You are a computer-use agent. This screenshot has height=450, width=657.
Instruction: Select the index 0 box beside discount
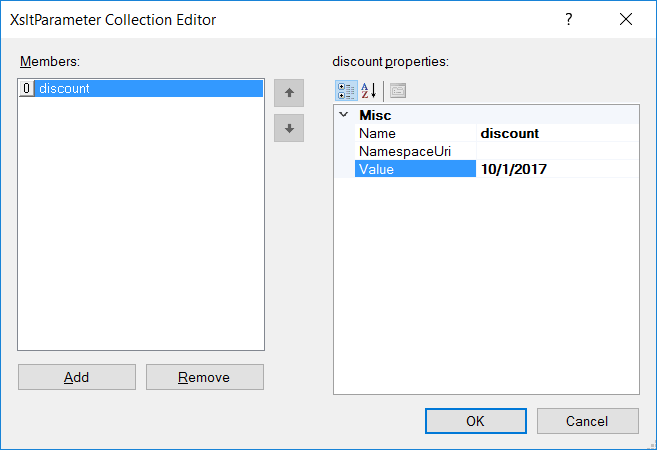click(x=26, y=88)
